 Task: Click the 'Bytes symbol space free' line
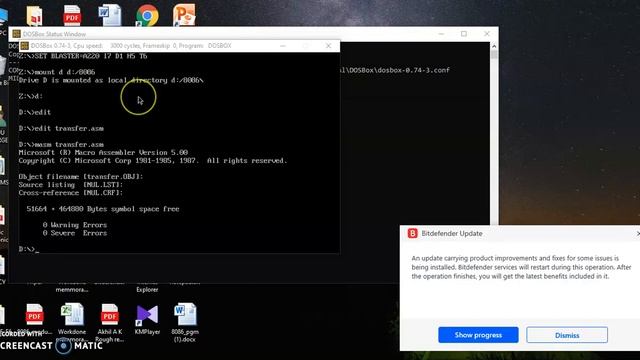coord(103,209)
